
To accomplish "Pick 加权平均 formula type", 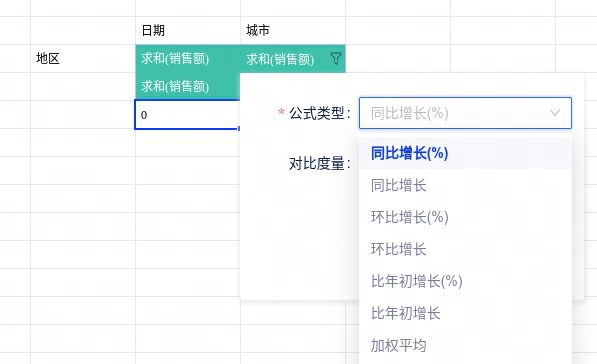I will click(465, 345).
